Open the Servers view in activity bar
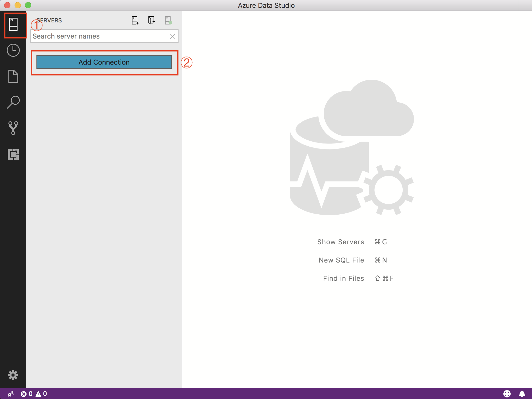Image resolution: width=532 pixels, height=399 pixels. pos(13,24)
